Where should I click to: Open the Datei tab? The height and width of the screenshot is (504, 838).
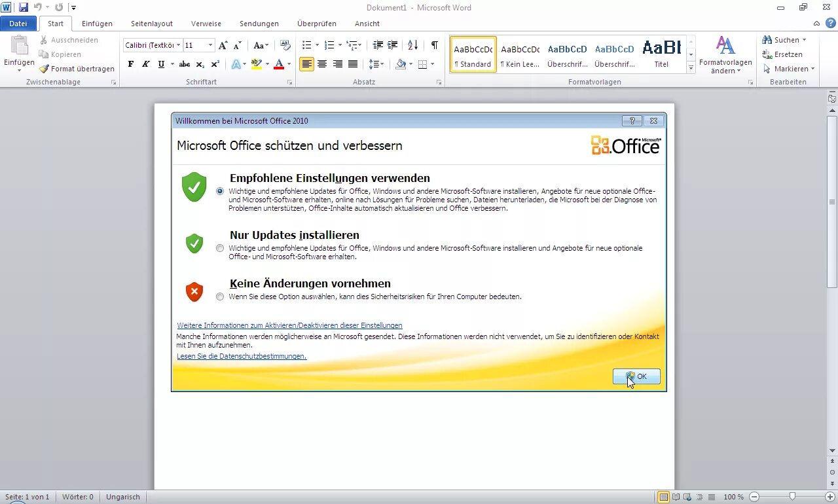(18, 24)
